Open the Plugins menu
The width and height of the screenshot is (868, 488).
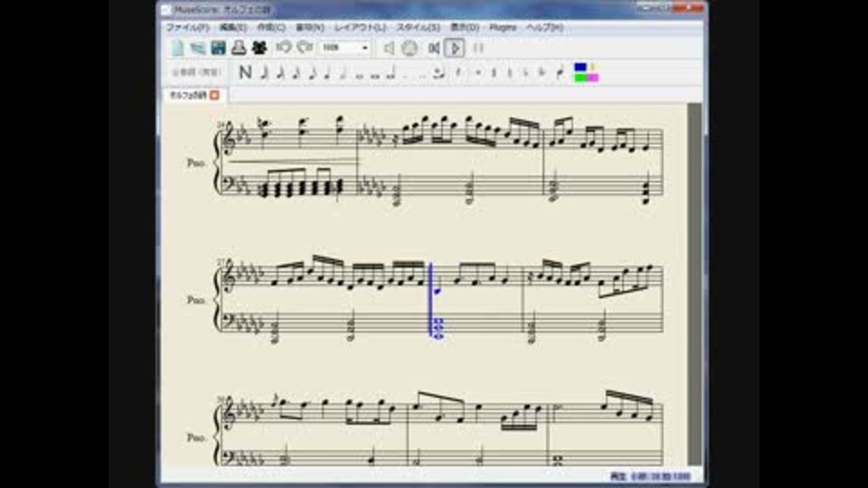(x=503, y=27)
